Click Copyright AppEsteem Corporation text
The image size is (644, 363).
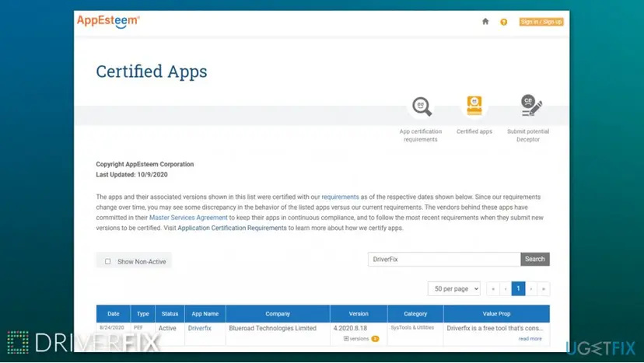tap(145, 164)
